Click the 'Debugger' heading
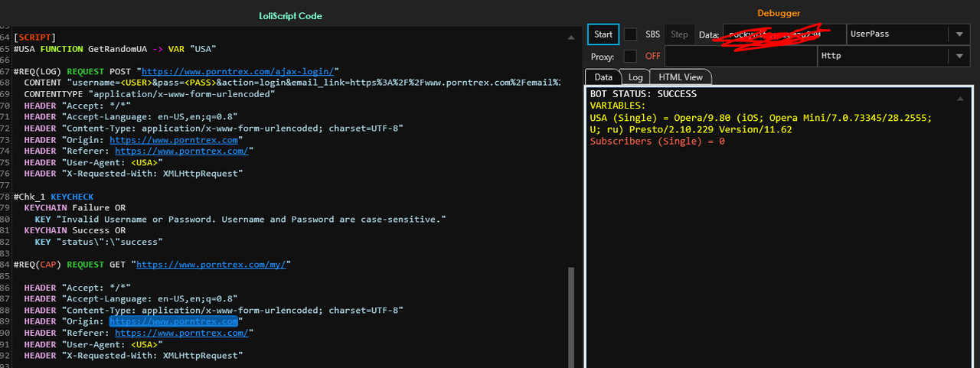 [x=779, y=13]
